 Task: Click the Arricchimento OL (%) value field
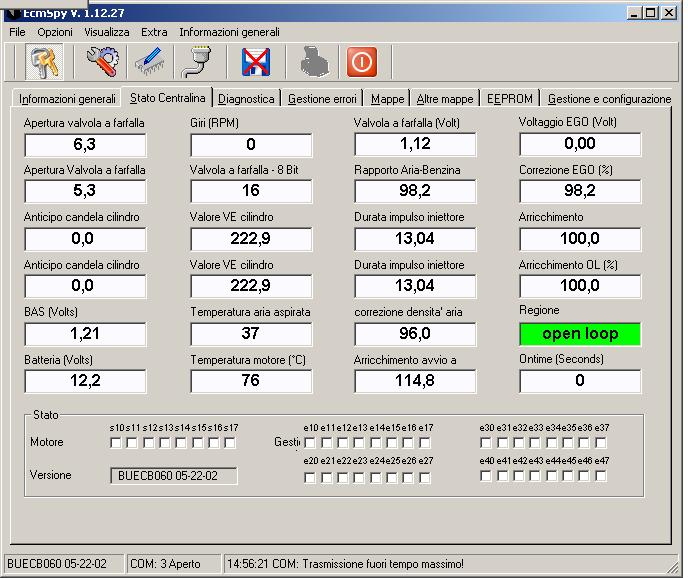[580, 286]
